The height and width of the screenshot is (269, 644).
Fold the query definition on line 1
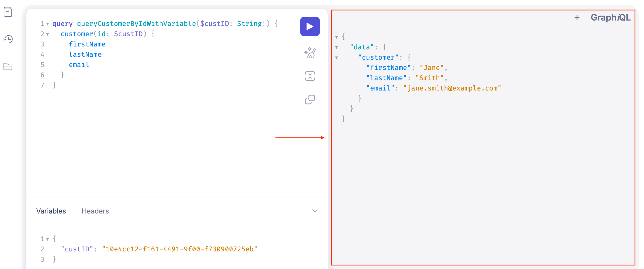click(x=47, y=24)
